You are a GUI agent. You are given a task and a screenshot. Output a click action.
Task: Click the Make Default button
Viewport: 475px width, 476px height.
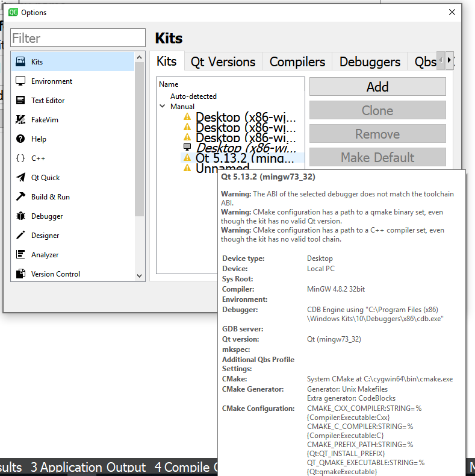[377, 157]
